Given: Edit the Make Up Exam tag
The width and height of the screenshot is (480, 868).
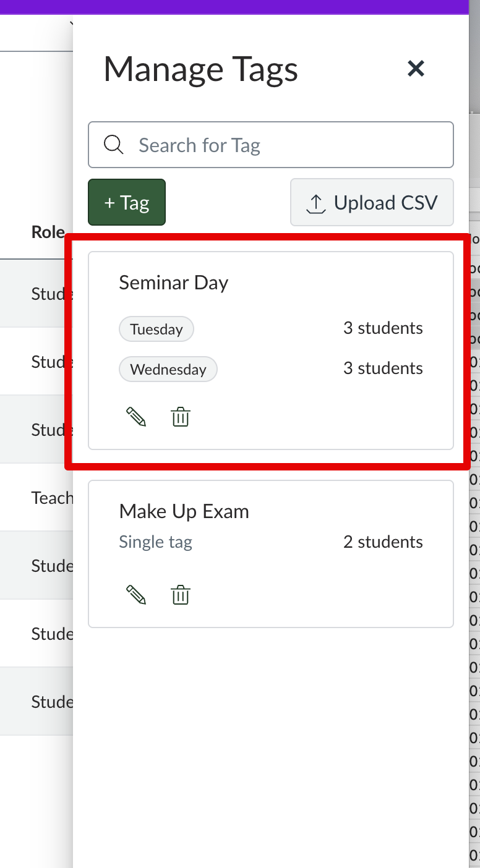Looking at the screenshot, I should 136,595.
